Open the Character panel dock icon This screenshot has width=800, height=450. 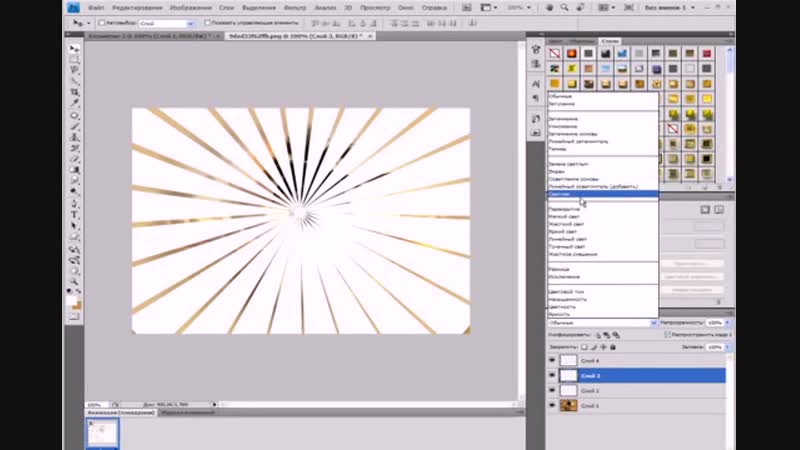click(536, 84)
